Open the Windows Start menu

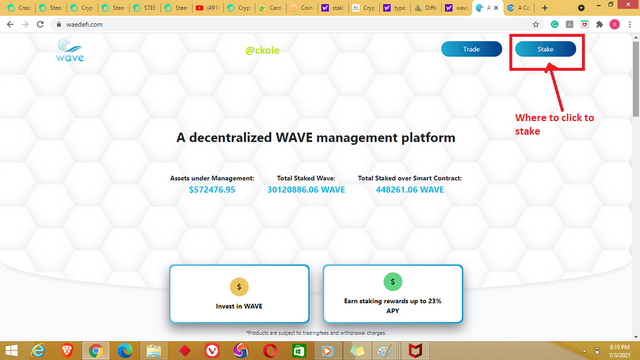coord(12,351)
